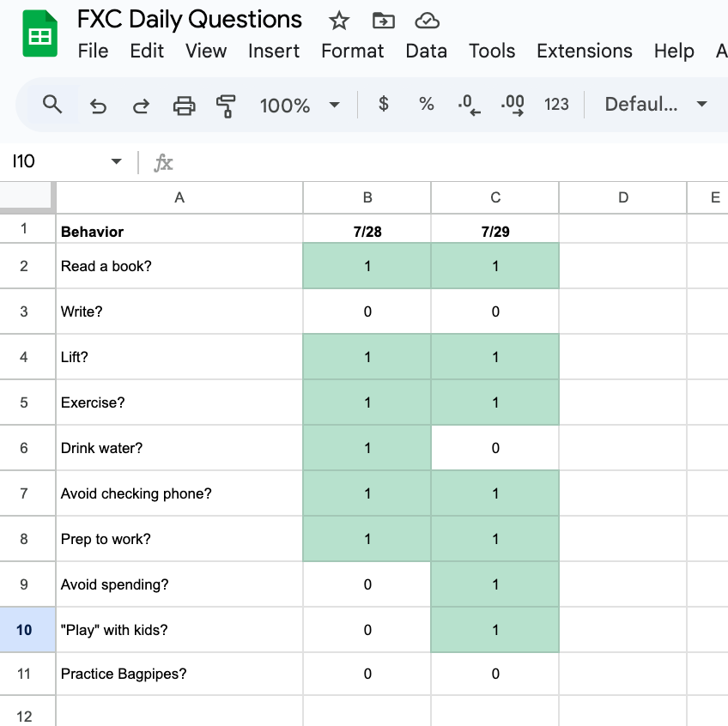Open the Tools menu

click(x=492, y=51)
